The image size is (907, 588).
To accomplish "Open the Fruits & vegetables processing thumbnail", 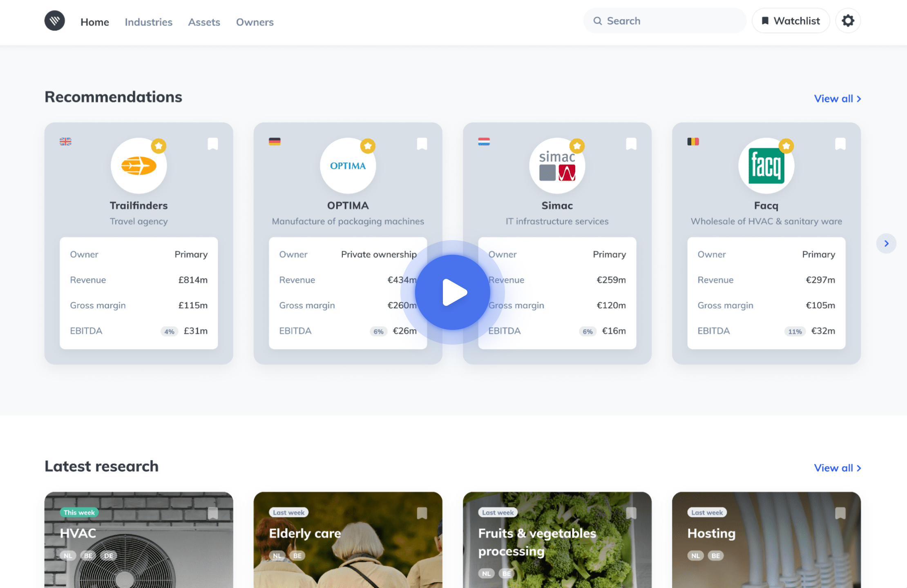I will [x=557, y=540].
